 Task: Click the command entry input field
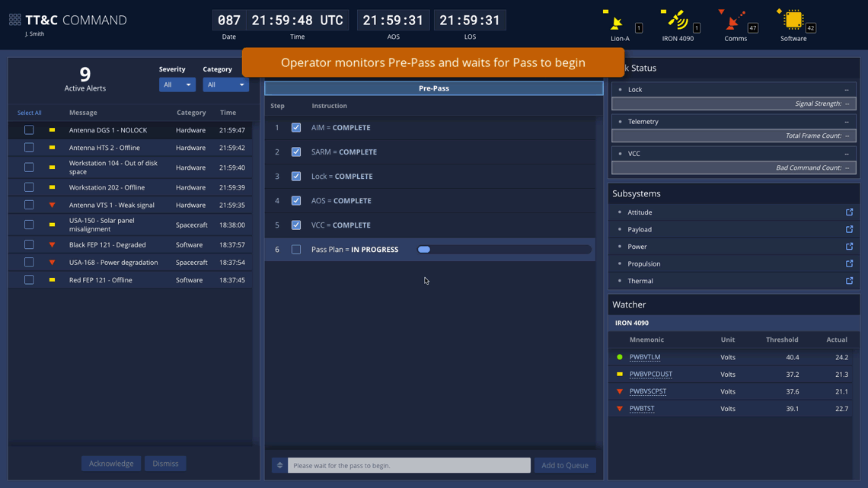(x=409, y=465)
